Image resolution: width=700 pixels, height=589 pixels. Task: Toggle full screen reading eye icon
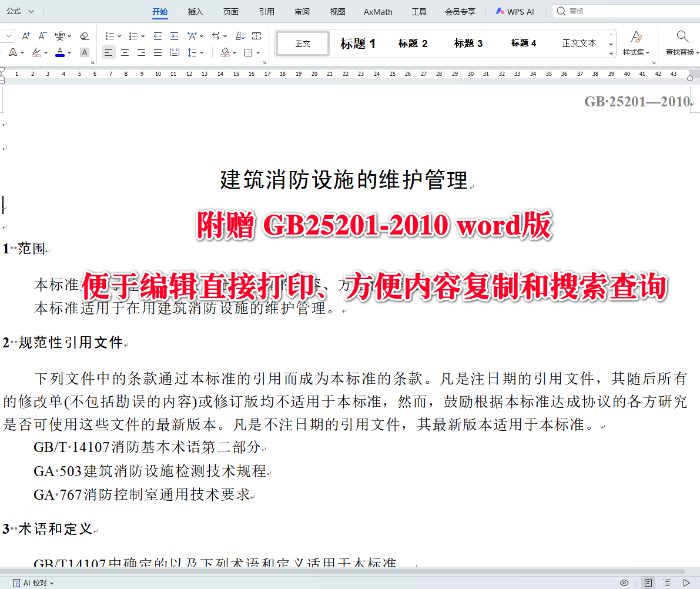(x=624, y=583)
